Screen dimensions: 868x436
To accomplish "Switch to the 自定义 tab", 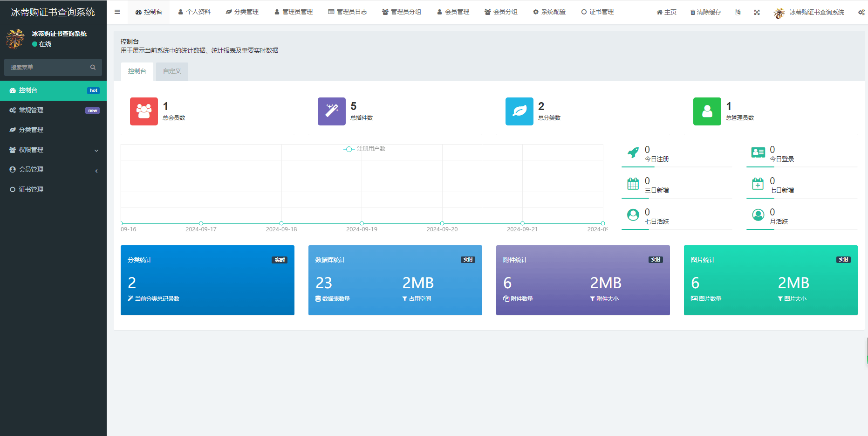I will pyautogui.click(x=172, y=71).
